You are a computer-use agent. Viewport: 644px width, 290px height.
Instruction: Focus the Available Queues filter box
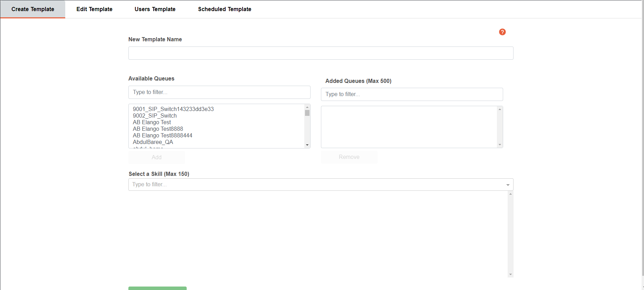[219, 92]
